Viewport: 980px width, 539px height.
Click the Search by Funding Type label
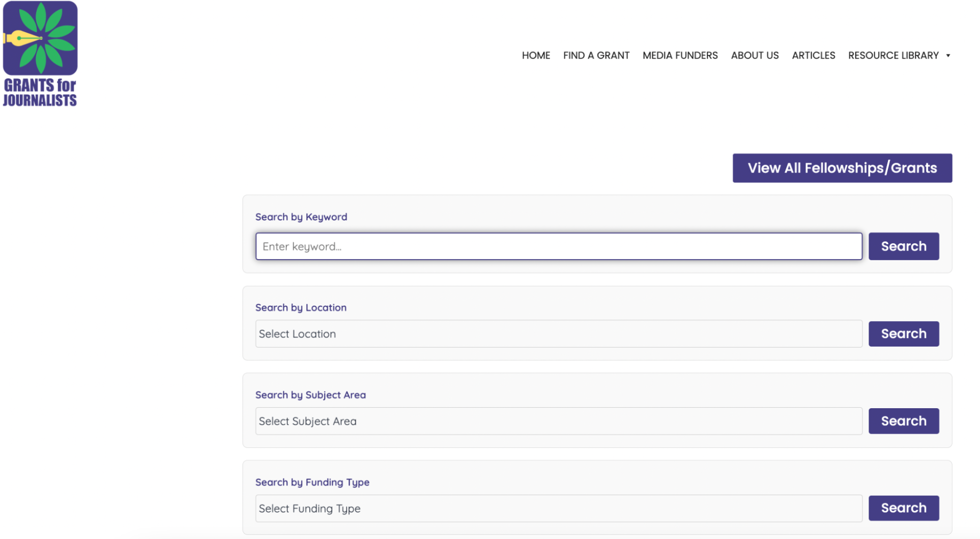pyautogui.click(x=312, y=482)
